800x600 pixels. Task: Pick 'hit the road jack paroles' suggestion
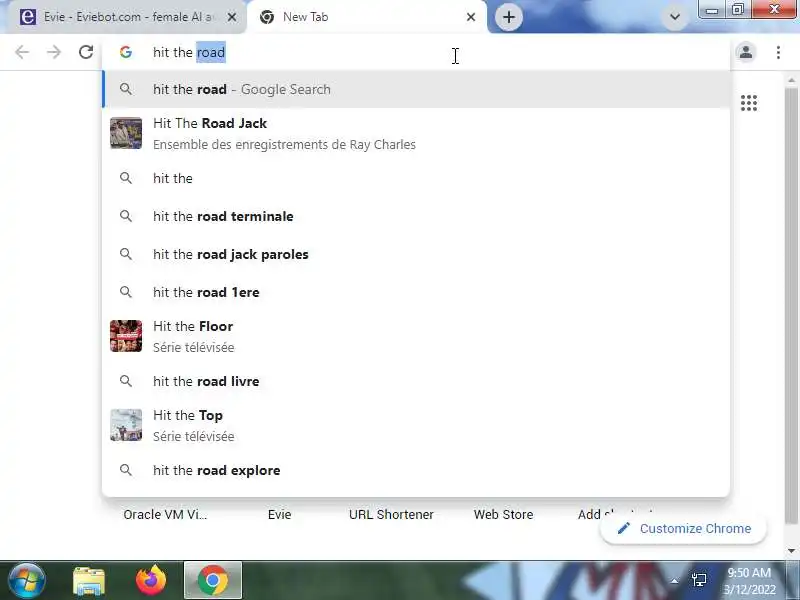416,254
